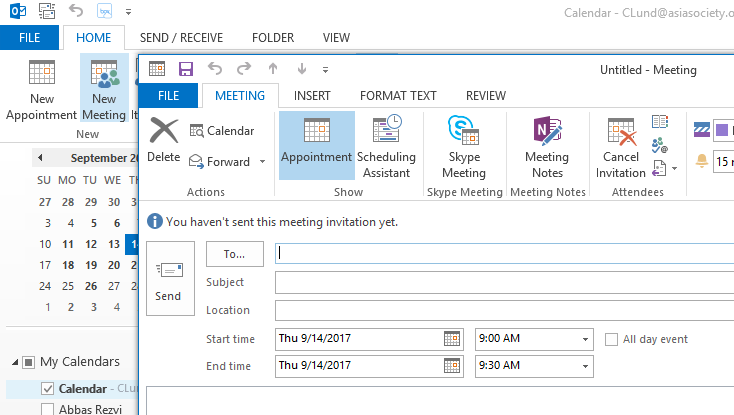734x415 pixels.
Task: Click the Save icon in meeting toolbar
Action: [185, 69]
